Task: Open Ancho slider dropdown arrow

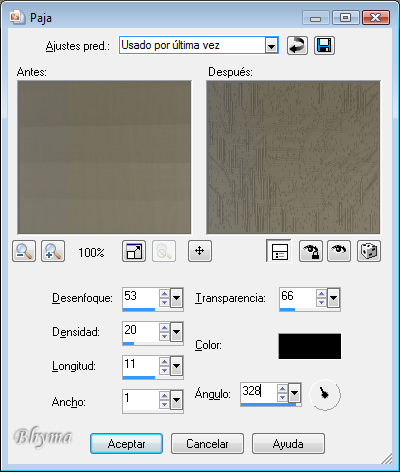Action: [177, 400]
